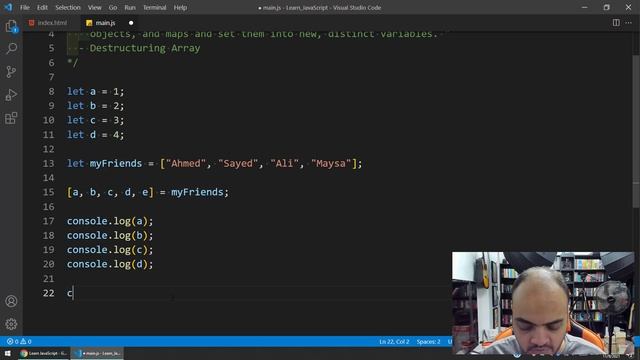Click console.log(b); line
The width and height of the screenshot is (640, 360).
(x=110, y=236)
